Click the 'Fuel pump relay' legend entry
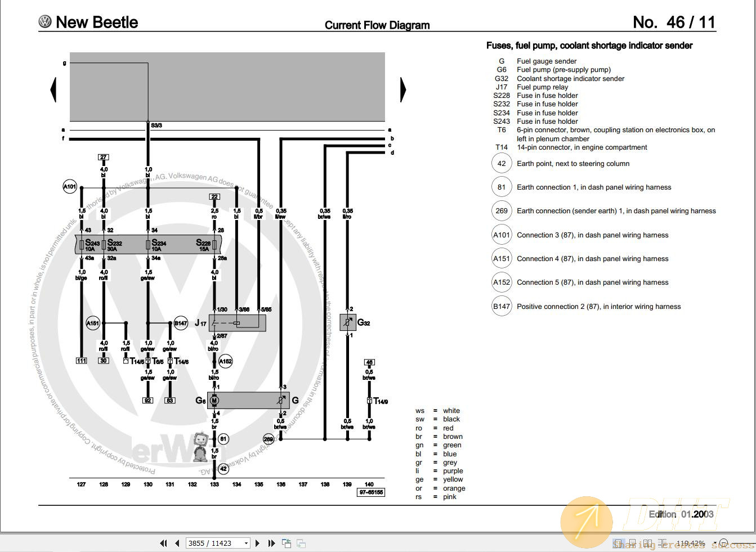Image resolution: width=756 pixels, height=552 pixels. [542, 87]
